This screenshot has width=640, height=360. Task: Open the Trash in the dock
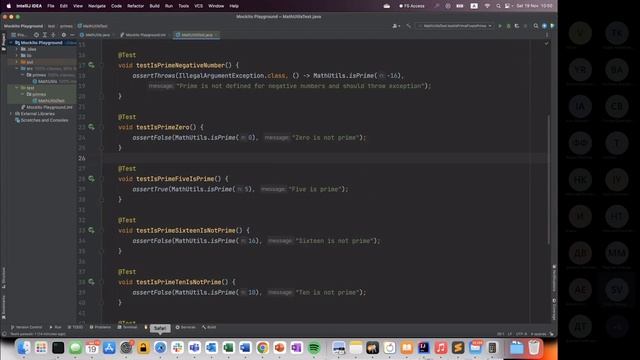(x=534, y=348)
